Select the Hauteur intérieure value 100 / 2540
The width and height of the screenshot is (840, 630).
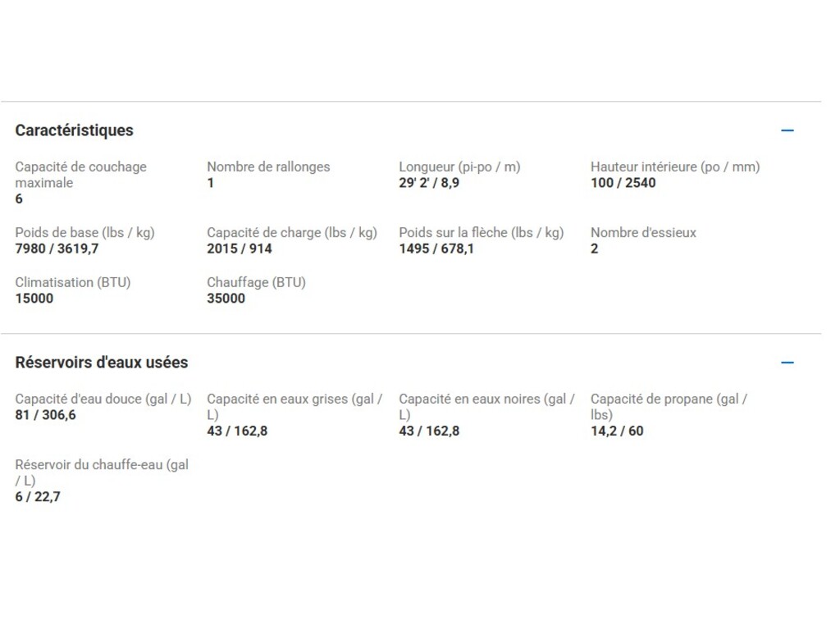click(623, 183)
